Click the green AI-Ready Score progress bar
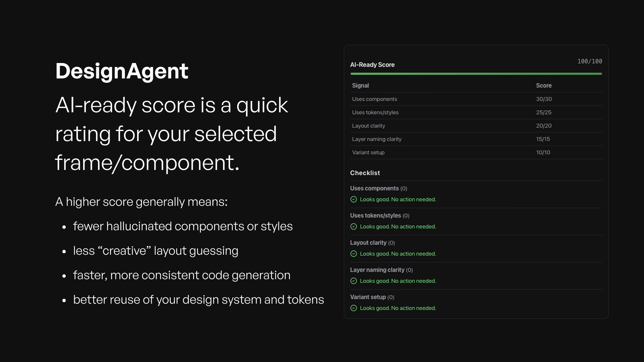This screenshot has height=362, width=644. click(x=476, y=74)
